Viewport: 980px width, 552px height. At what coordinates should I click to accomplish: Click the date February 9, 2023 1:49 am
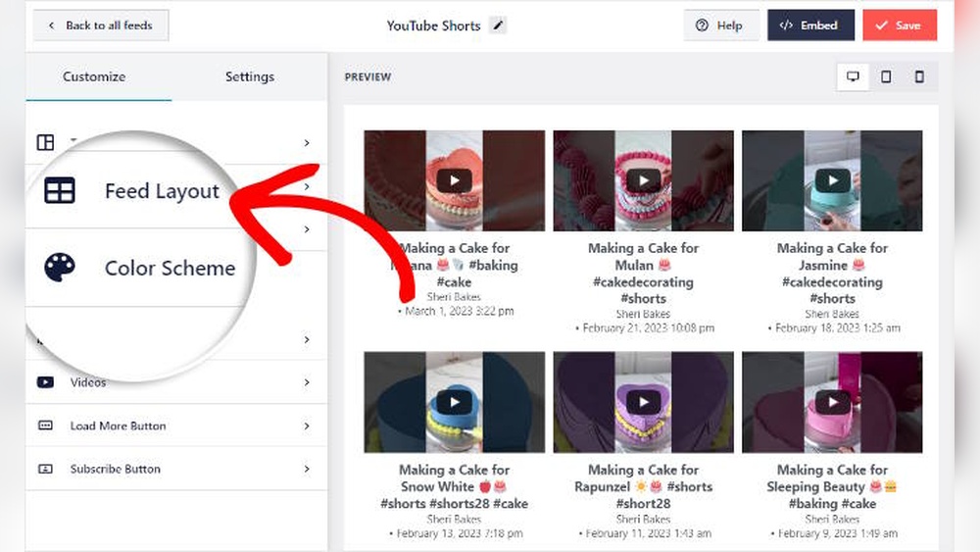(x=838, y=533)
